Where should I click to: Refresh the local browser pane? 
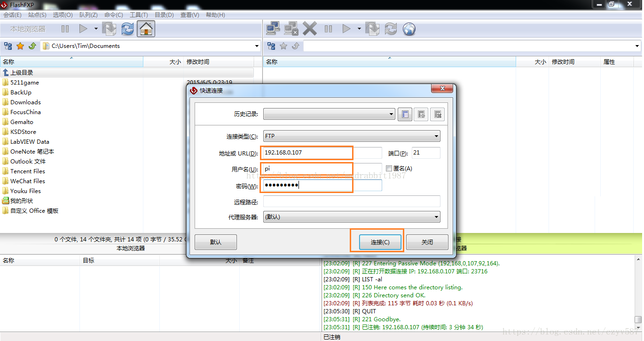coord(127,29)
